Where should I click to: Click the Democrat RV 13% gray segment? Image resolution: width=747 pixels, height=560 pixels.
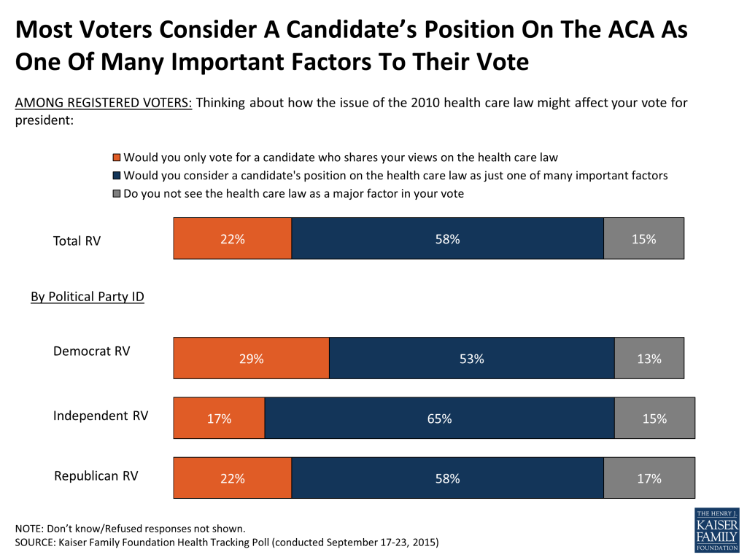[x=649, y=358]
